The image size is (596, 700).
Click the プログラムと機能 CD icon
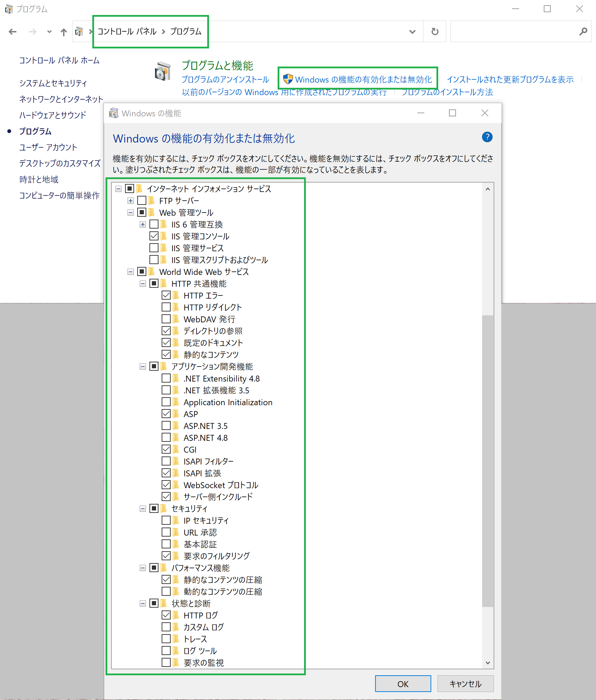(x=163, y=71)
